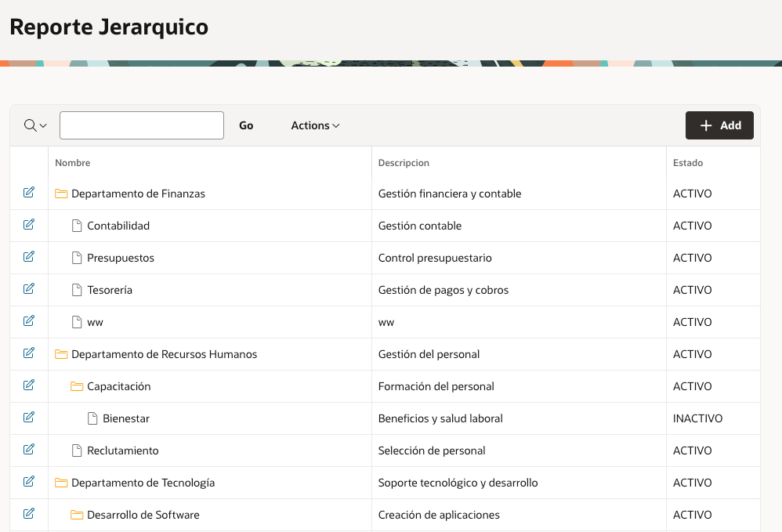This screenshot has width=782, height=532.
Task: Click edit icon for the ww row
Action: (29, 321)
